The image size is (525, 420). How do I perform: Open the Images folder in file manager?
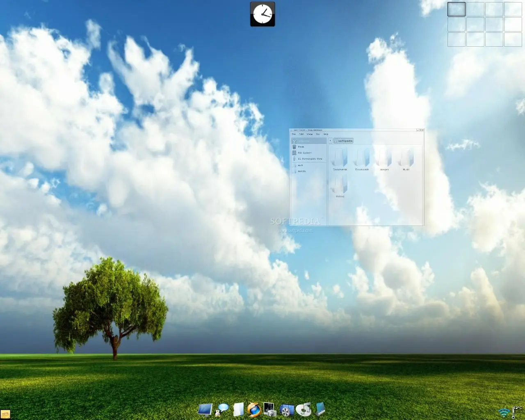(384, 159)
